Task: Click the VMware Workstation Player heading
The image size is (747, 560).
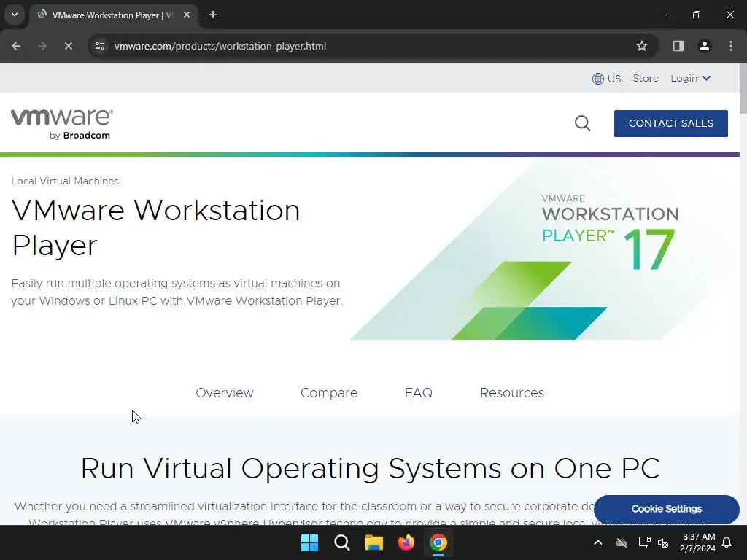Action: (156, 227)
